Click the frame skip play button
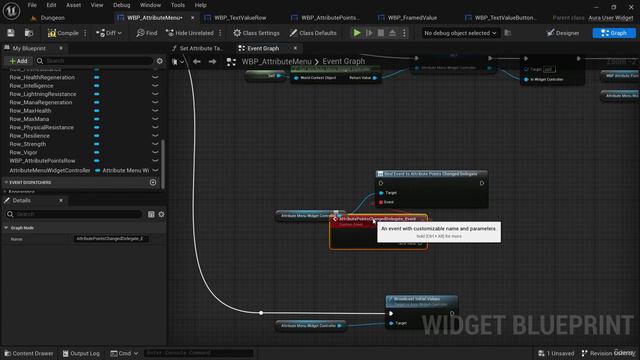 pyautogui.click(x=369, y=33)
